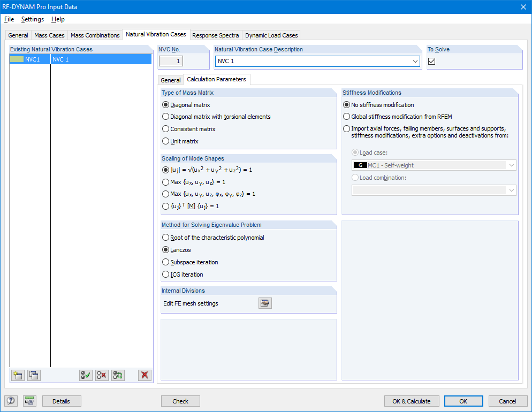
Task: Delete all natural vibration cases
Action: [145, 375]
